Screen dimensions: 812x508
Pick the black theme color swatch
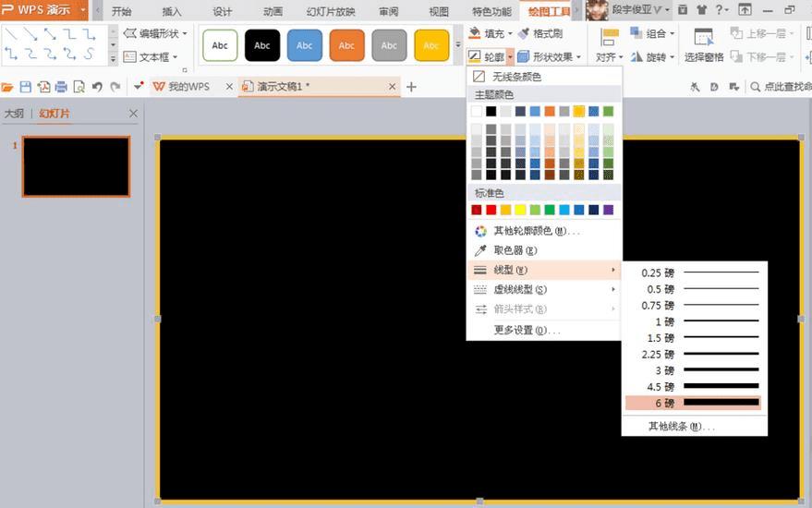pyautogui.click(x=491, y=112)
